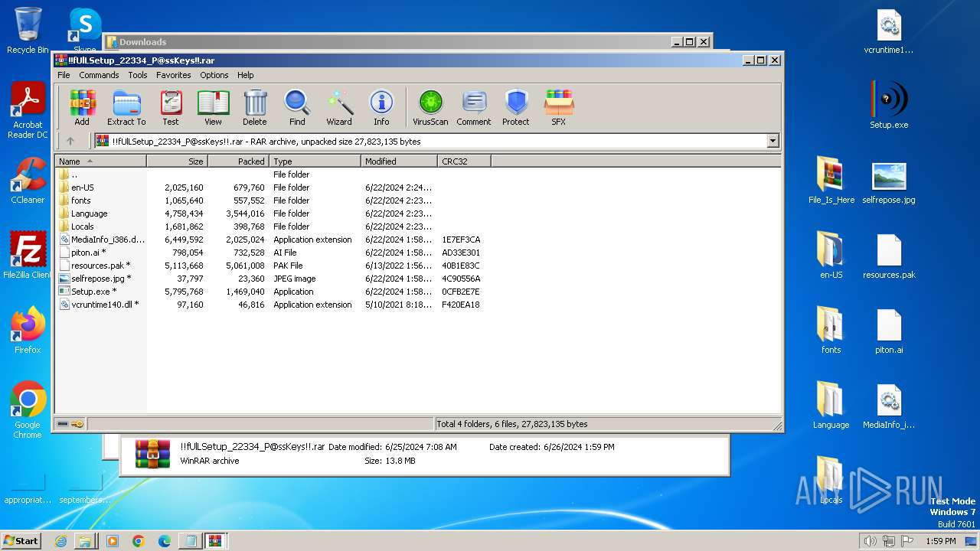
Task: Show archive Info
Action: point(381,108)
